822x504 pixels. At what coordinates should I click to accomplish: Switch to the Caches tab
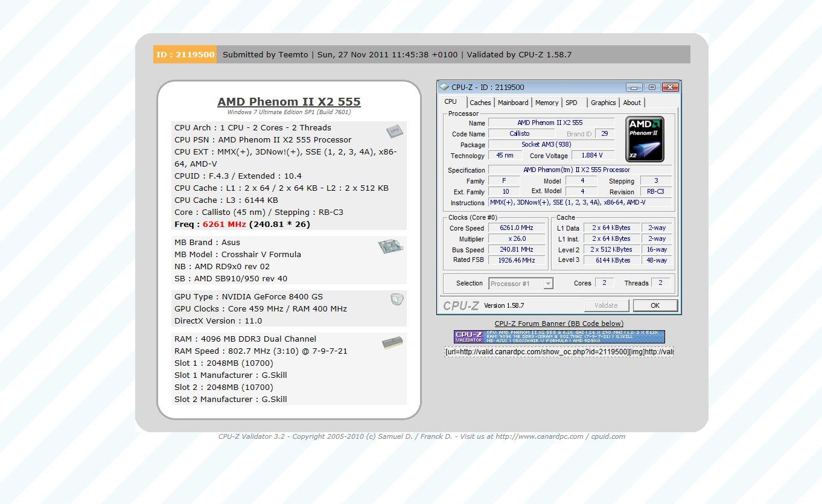coord(480,103)
